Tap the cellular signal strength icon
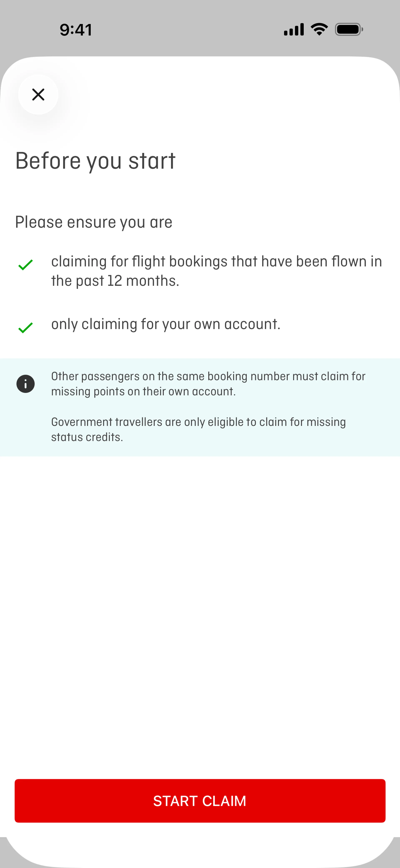 [294, 30]
